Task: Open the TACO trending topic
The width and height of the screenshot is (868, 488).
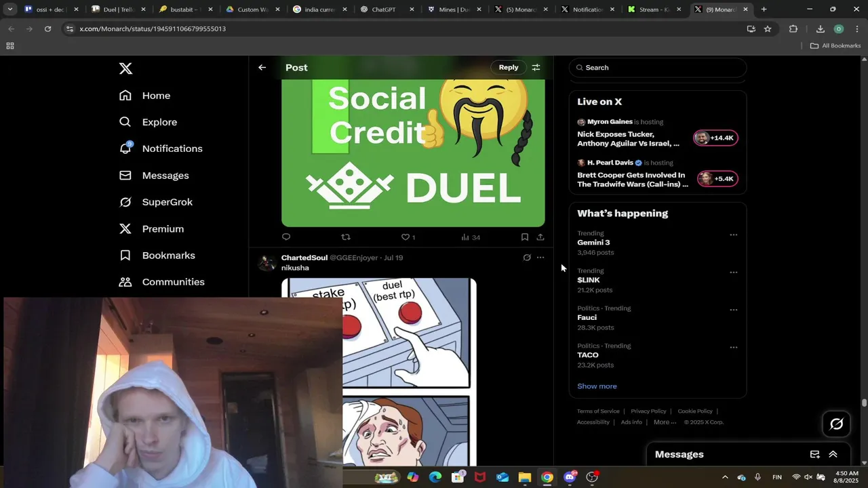Action: point(588,355)
